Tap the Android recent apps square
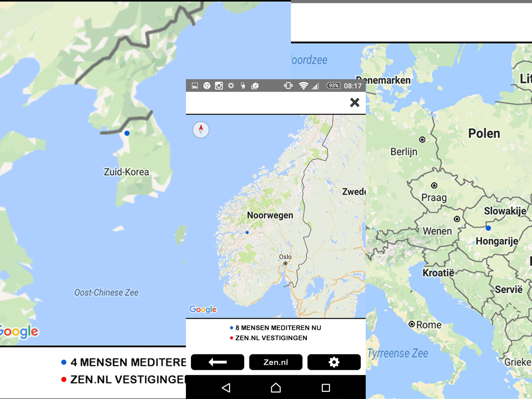The width and height of the screenshot is (532, 399). (326, 388)
